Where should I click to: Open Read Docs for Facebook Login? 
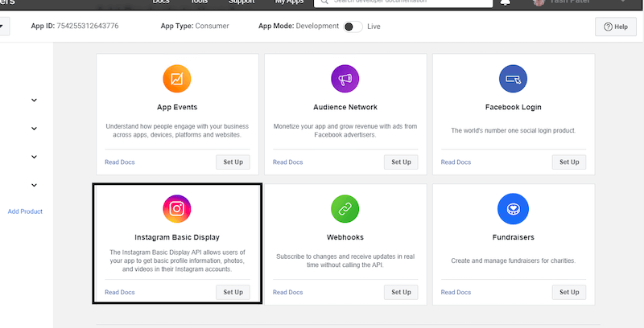(x=456, y=162)
